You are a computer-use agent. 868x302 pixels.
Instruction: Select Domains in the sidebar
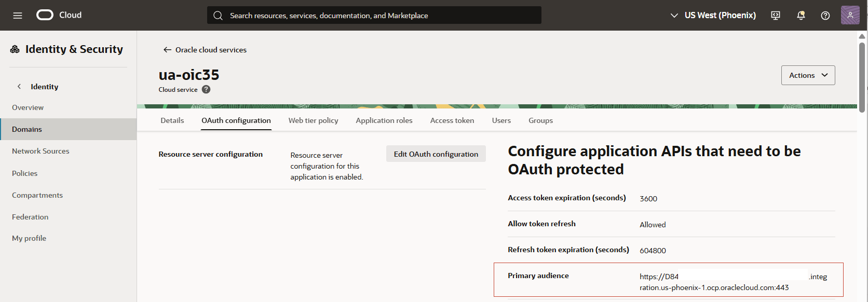(69, 129)
